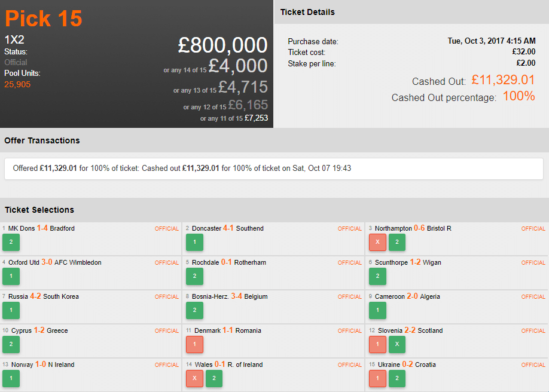Screen dimensions: 549x392
Task: Click the 2 pick under Cyprus–Greece
Action: [x=11, y=344]
